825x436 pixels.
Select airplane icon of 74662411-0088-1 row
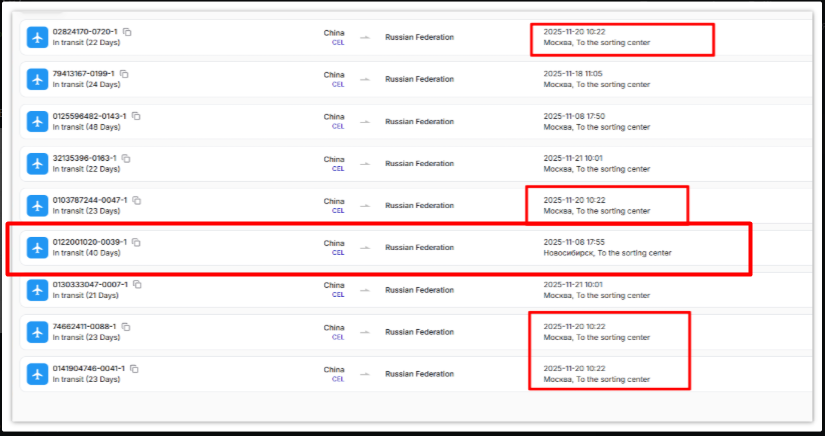37,332
